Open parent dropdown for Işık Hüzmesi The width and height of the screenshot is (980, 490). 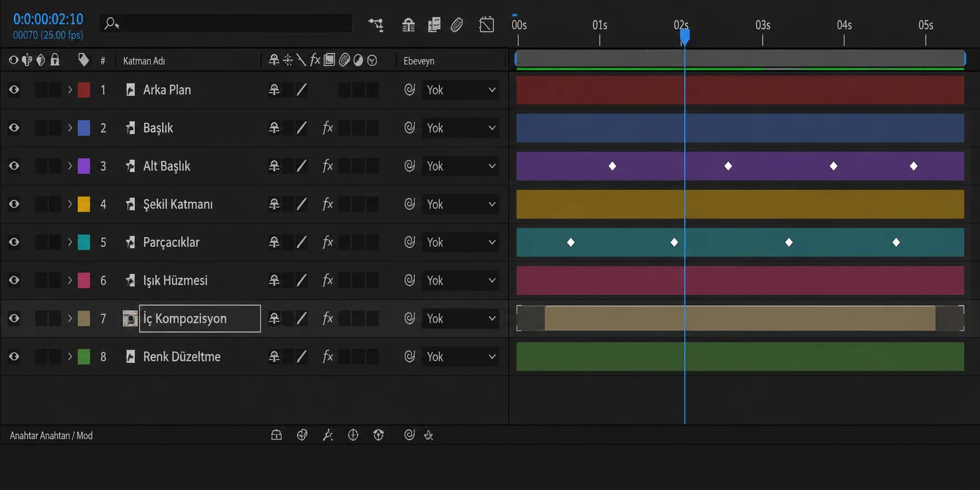461,280
